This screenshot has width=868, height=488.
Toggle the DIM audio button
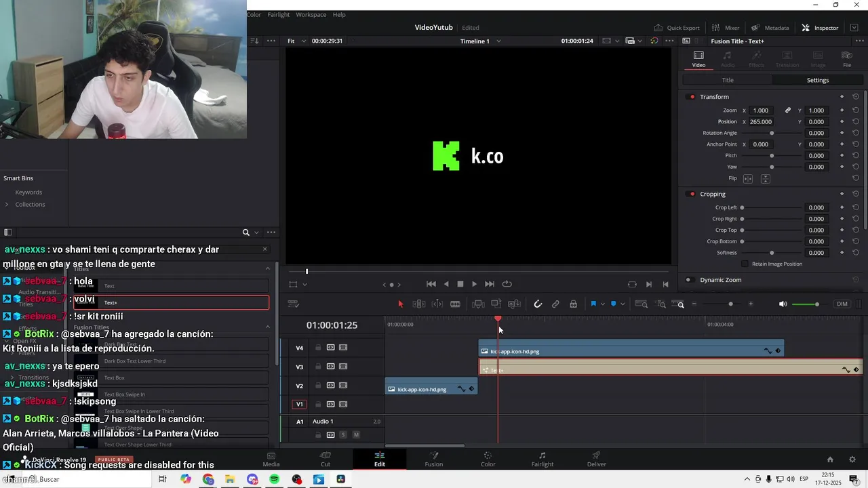pyautogui.click(x=842, y=304)
